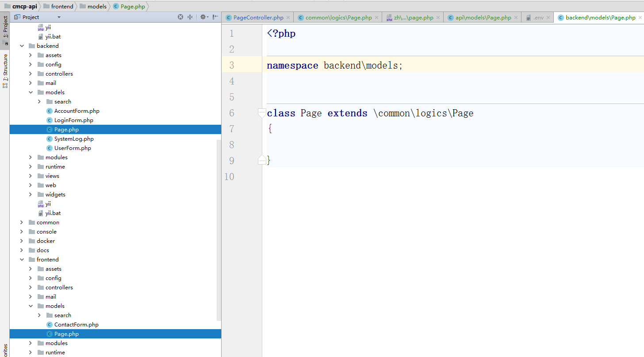Select SystemLog.php in backend models
This screenshot has height=357, width=644.
point(74,139)
